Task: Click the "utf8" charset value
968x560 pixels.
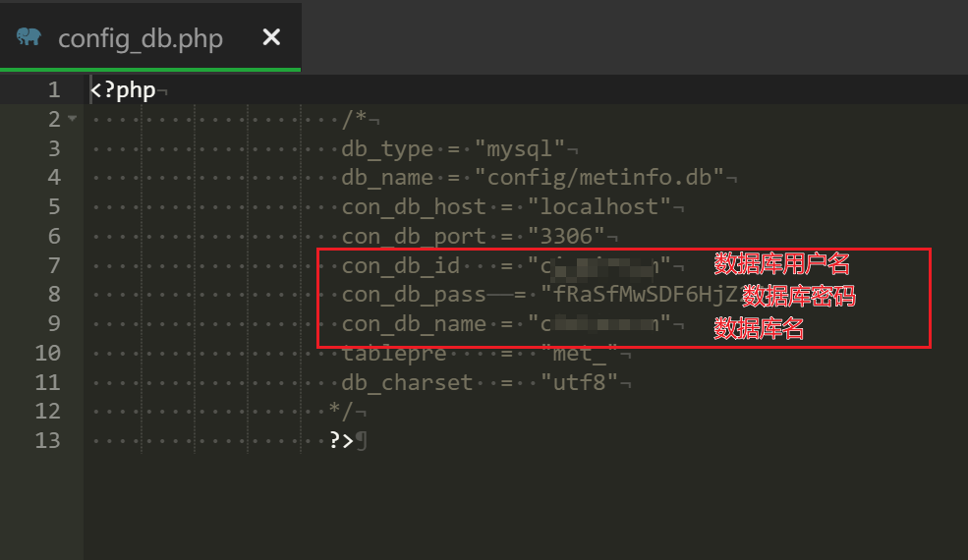Action: (x=580, y=382)
